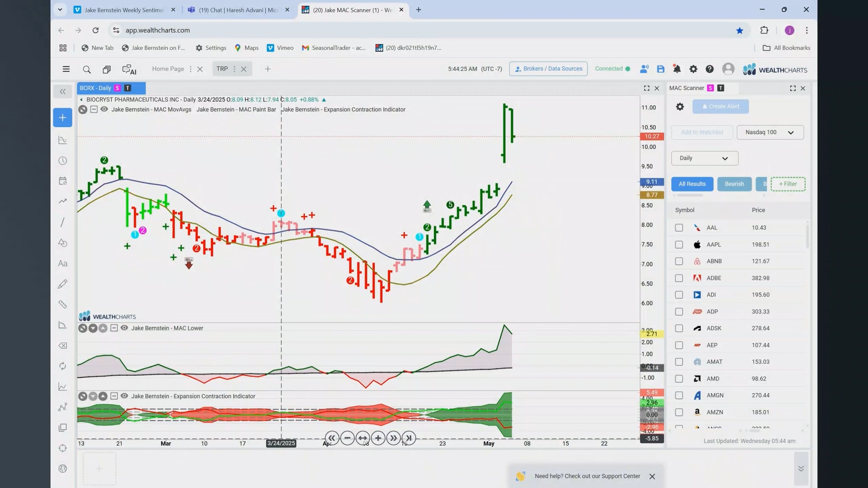Show All Results in scanner
Viewport: 868px width, 488px height.
pos(692,184)
